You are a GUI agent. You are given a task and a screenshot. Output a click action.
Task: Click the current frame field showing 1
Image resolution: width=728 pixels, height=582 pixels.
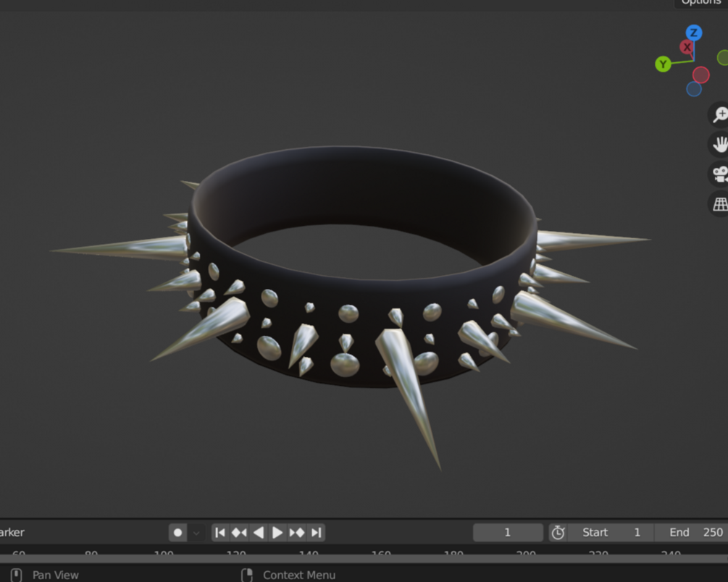click(508, 532)
